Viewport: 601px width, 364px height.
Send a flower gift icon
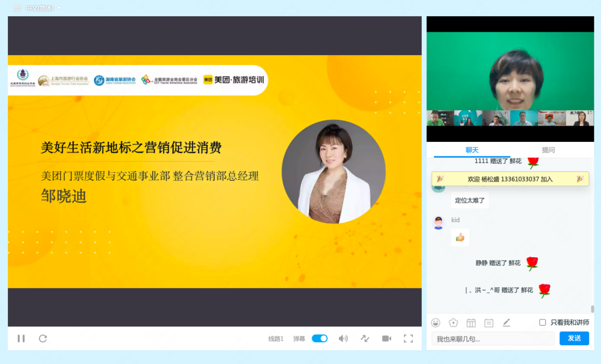(453, 322)
